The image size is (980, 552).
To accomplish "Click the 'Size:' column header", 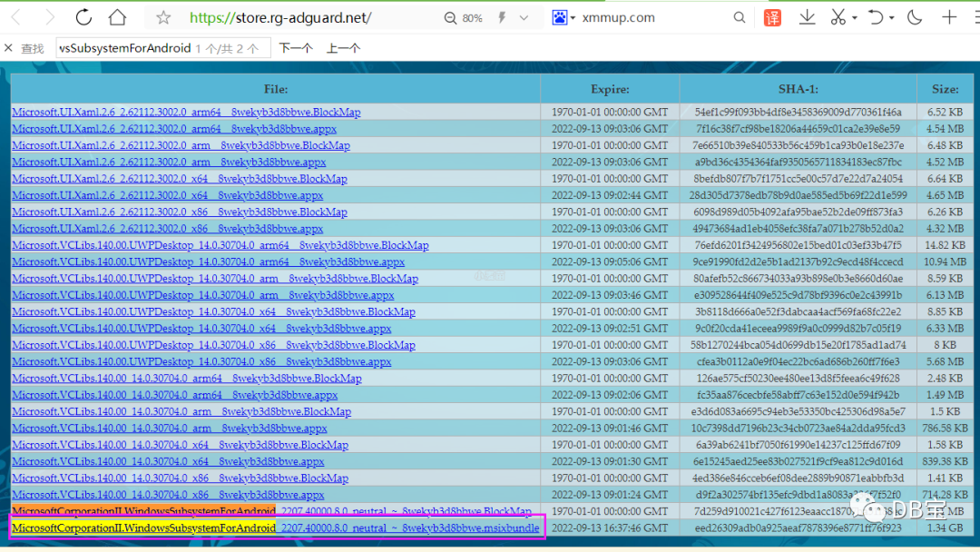I will pyautogui.click(x=945, y=89).
